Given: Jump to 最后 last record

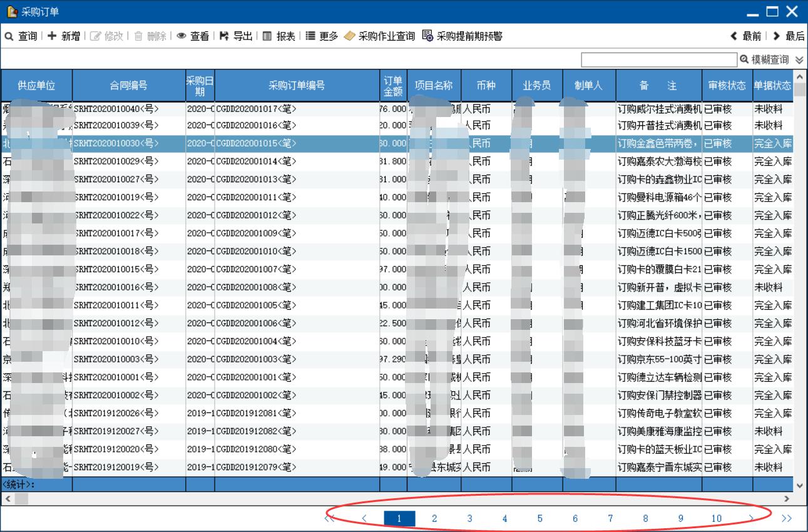Looking at the screenshot, I should pyautogui.click(x=789, y=36).
